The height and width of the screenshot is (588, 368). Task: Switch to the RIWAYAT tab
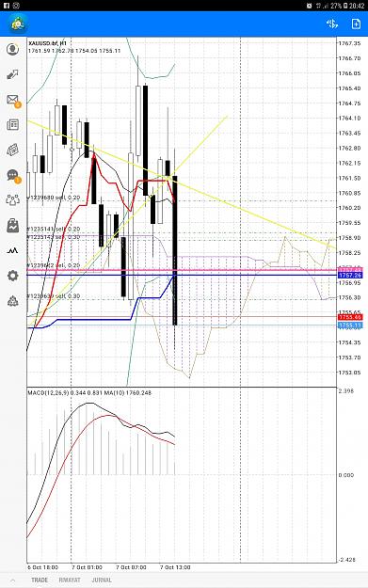[70, 580]
